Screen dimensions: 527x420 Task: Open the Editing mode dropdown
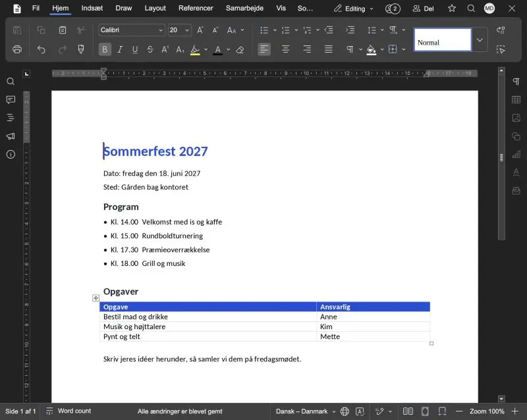point(354,9)
